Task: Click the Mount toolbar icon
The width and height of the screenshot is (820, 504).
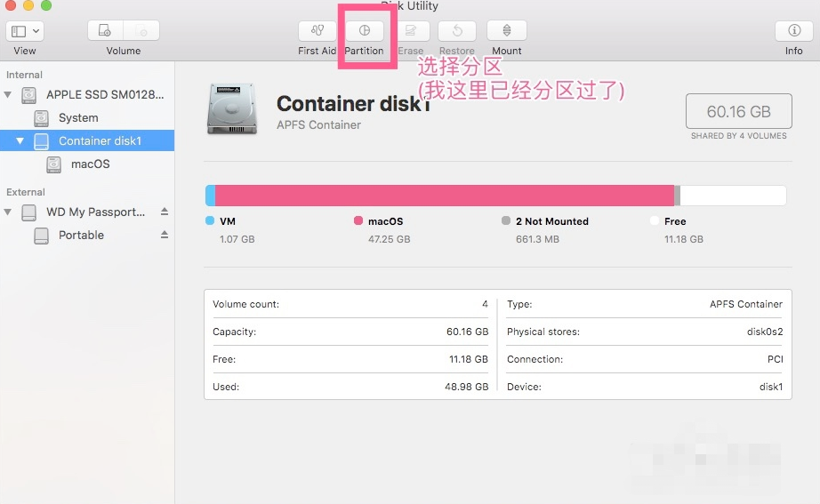Action: pyautogui.click(x=507, y=31)
